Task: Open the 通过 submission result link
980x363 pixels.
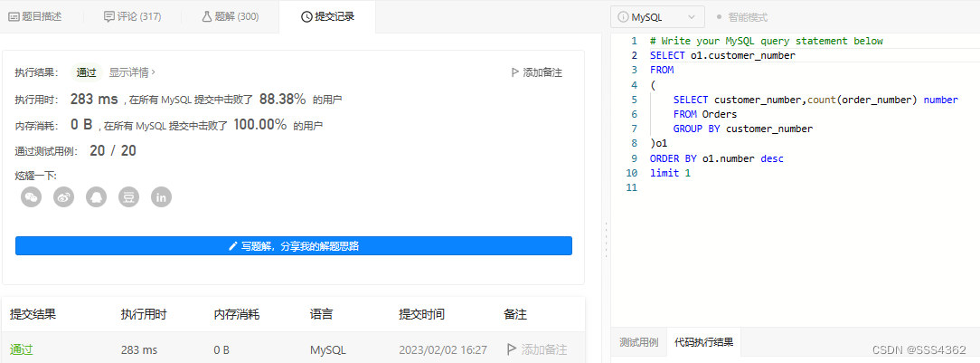Action: pyautogui.click(x=22, y=349)
